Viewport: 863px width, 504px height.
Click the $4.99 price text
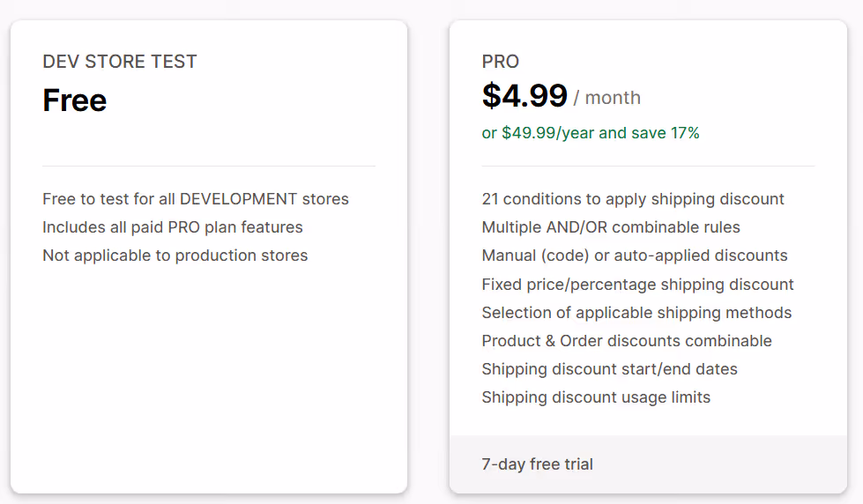point(524,96)
